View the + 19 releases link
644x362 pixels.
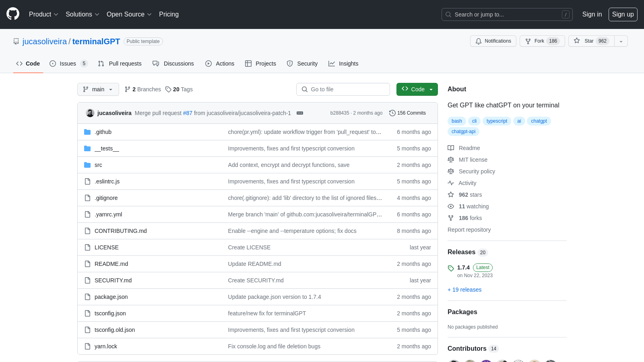point(464,290)
